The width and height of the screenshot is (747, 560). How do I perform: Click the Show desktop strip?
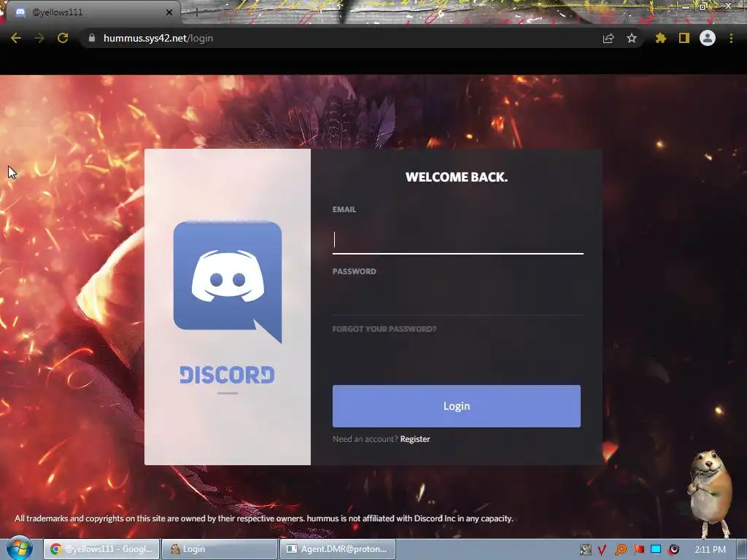pos(743,549)
